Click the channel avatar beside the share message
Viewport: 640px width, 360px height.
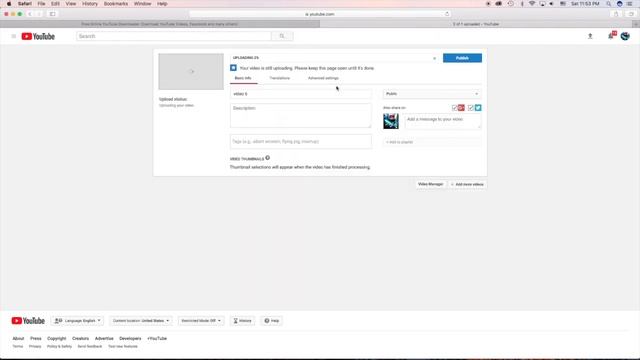(x=391, y=121)
